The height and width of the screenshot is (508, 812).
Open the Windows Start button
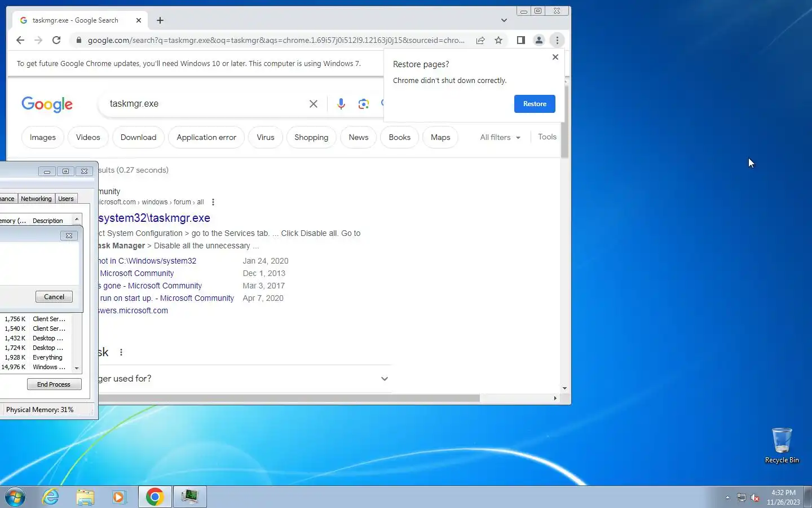[x=15, y=497]
